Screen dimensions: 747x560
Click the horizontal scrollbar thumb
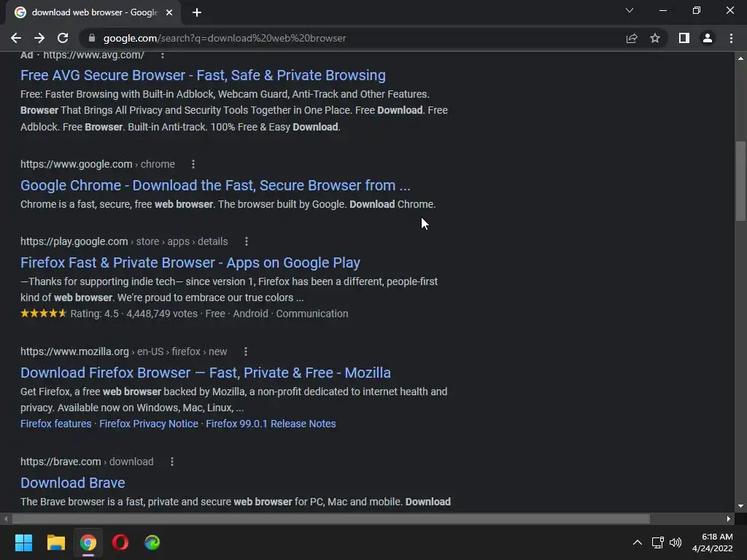(x=331, y=518)
